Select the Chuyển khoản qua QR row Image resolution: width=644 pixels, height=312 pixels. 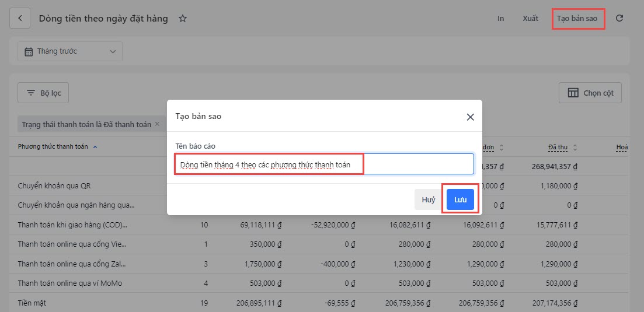point(54,186)
